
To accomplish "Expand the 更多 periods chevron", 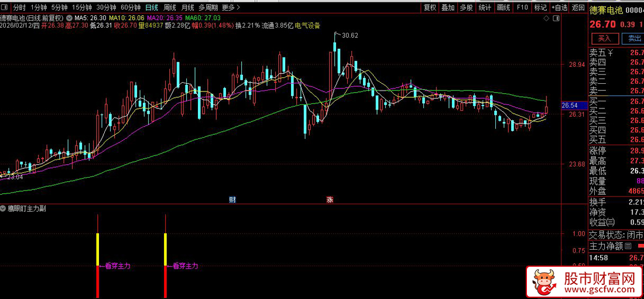I will (x=239, y=8).
